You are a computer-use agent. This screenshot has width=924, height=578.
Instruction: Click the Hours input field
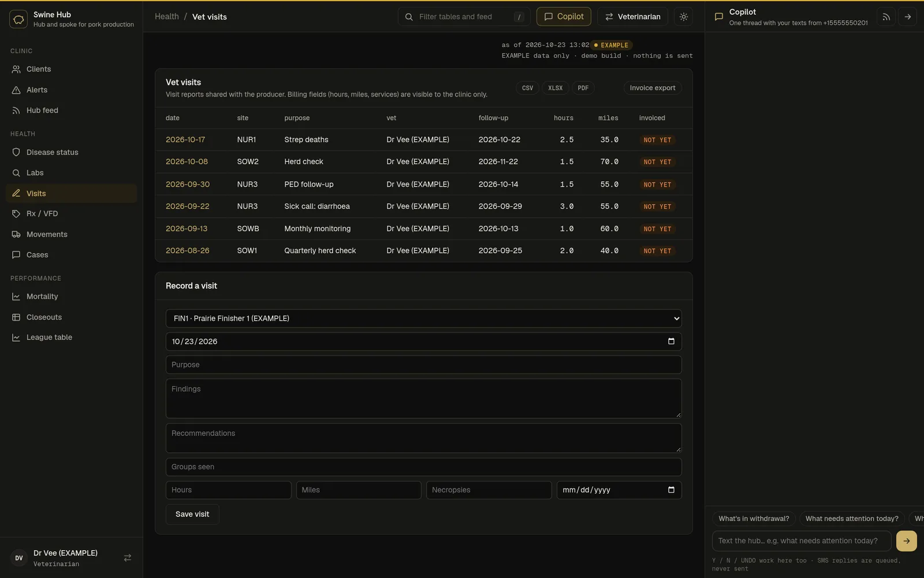pyautogui.click(x=228, y=490)
